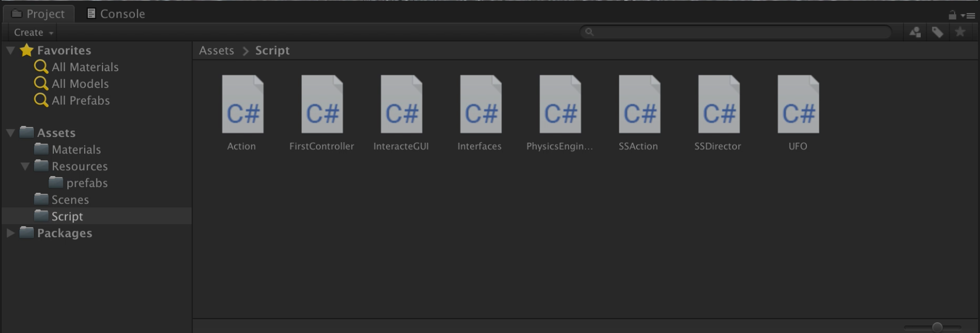Open the search by type filter icon

[x=915, y=32]
